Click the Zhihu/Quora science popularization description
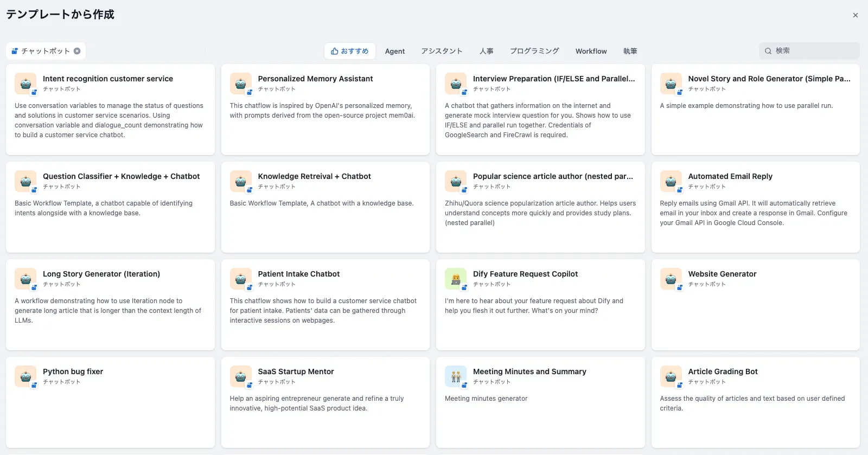The image size is (868, 455). point(540,213)
